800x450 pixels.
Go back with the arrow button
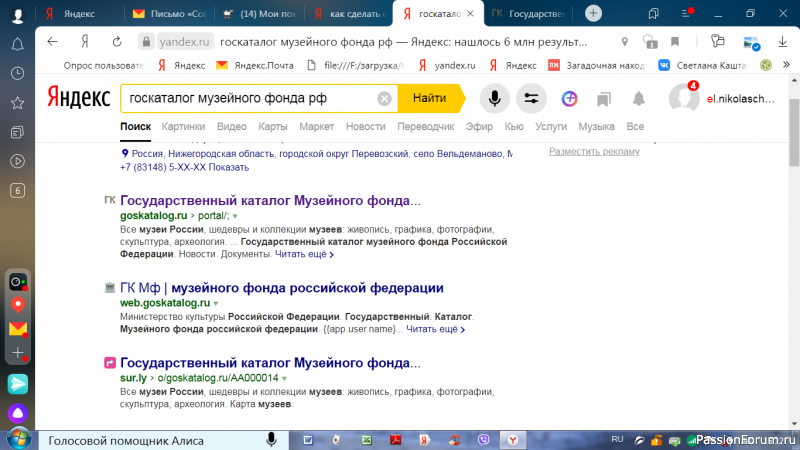click(52, 42)
